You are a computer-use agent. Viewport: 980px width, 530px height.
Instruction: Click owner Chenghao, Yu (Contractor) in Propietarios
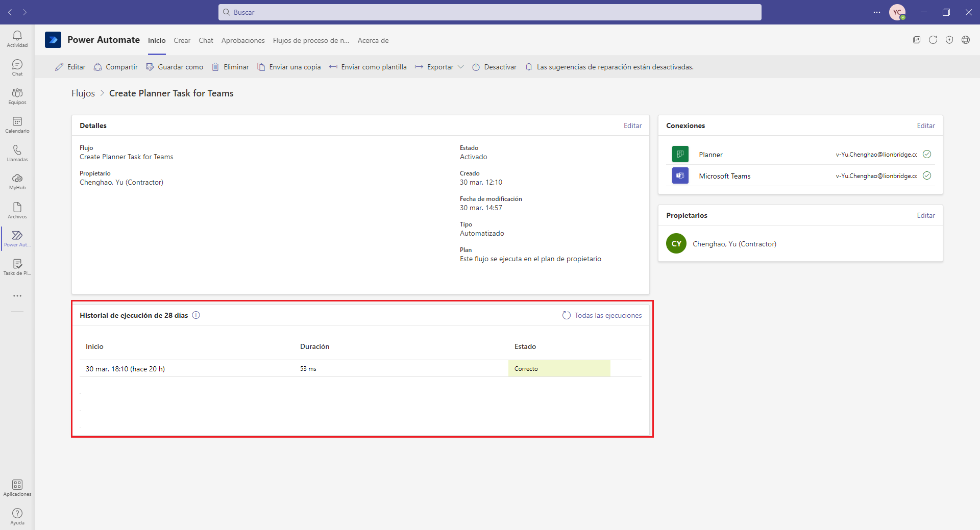(734, 244)
